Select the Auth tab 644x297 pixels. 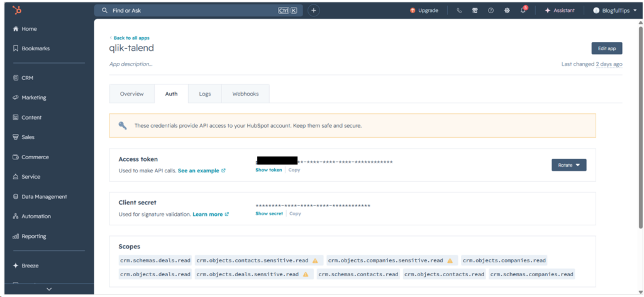(171, 94)
